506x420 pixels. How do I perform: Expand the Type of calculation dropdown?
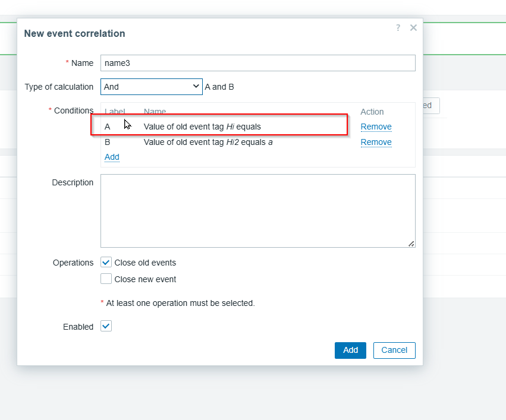tap(152, 87)
